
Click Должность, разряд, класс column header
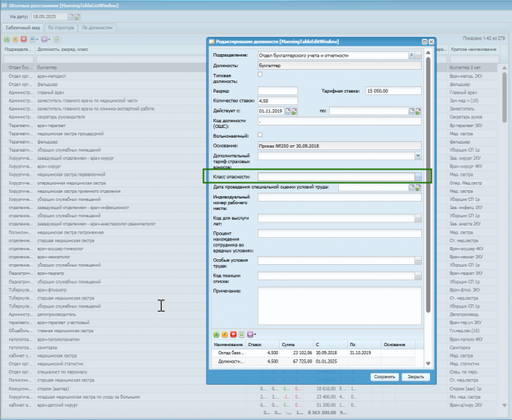[x=62, y=49]
